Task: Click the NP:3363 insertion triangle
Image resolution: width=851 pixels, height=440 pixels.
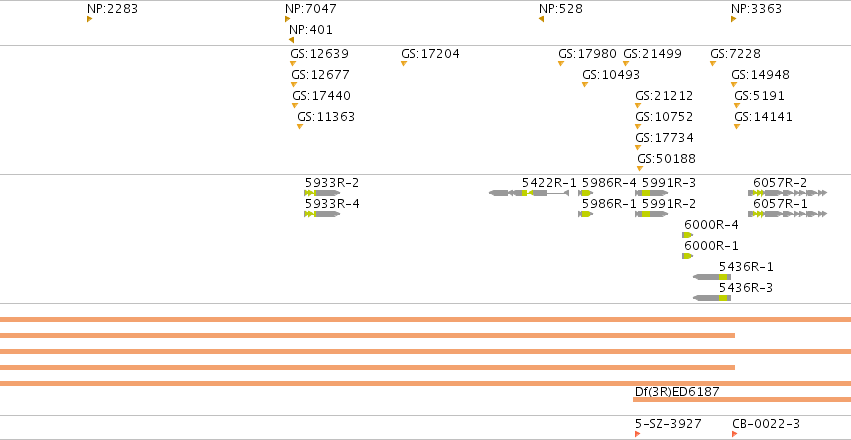Action: tap(734, 19)
